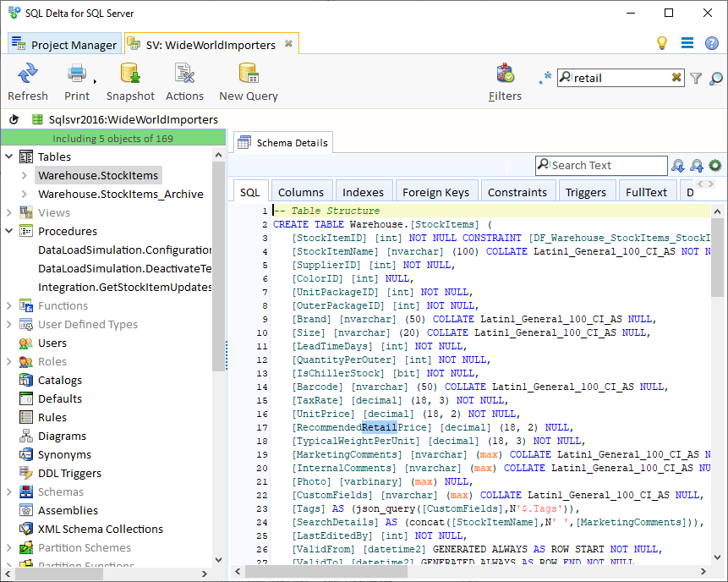The image size is (728, 582).
Task: Open the green gear search options
Action: click(715, 165)
